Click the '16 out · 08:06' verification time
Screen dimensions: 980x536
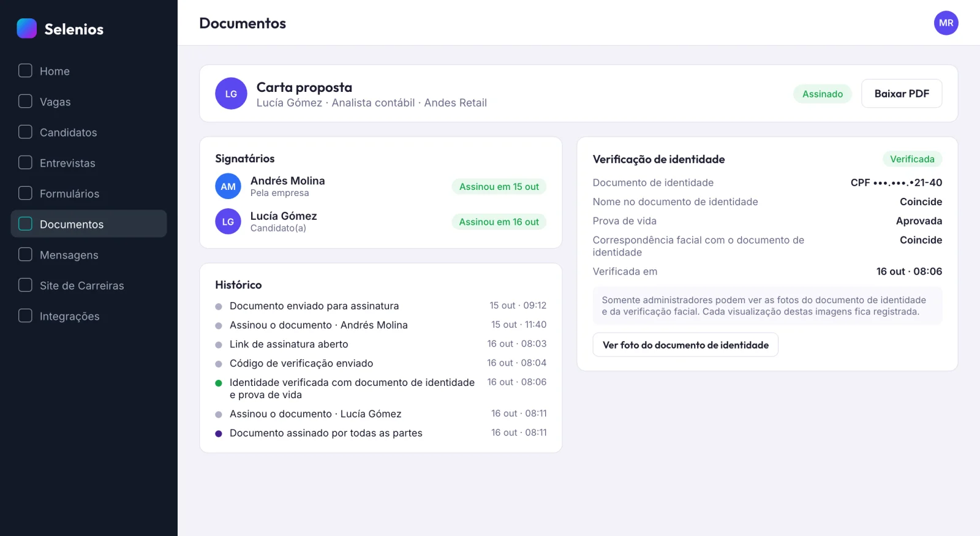coord(909,271)
